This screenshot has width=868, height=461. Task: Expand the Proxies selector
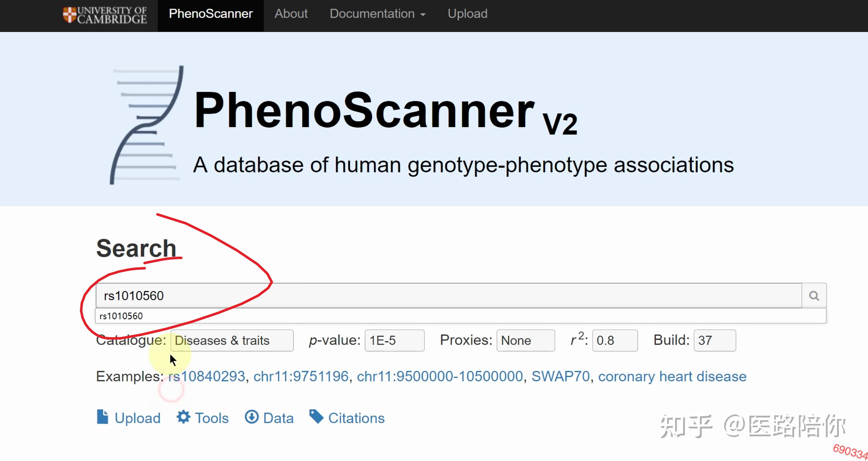[x=525, y=340]
